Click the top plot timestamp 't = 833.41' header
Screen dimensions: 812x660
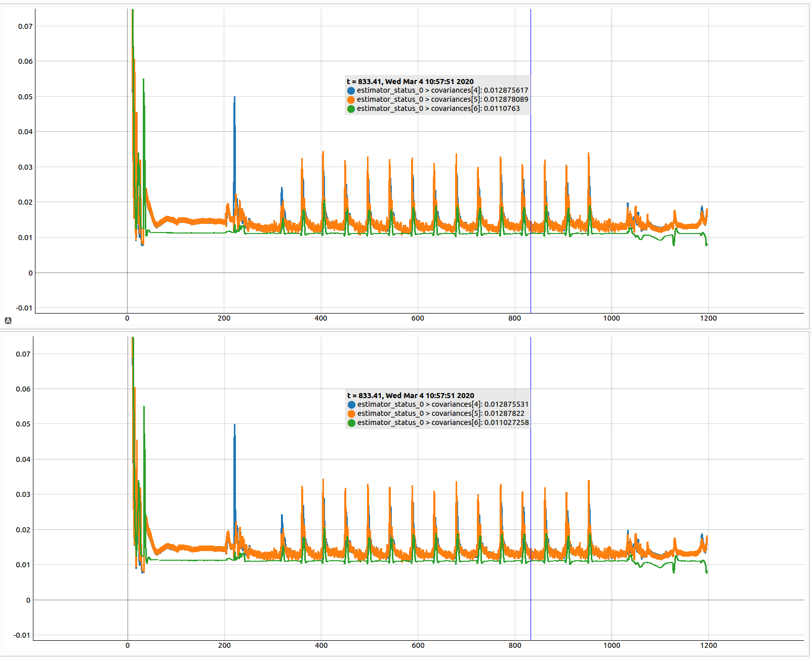(410, 82)
